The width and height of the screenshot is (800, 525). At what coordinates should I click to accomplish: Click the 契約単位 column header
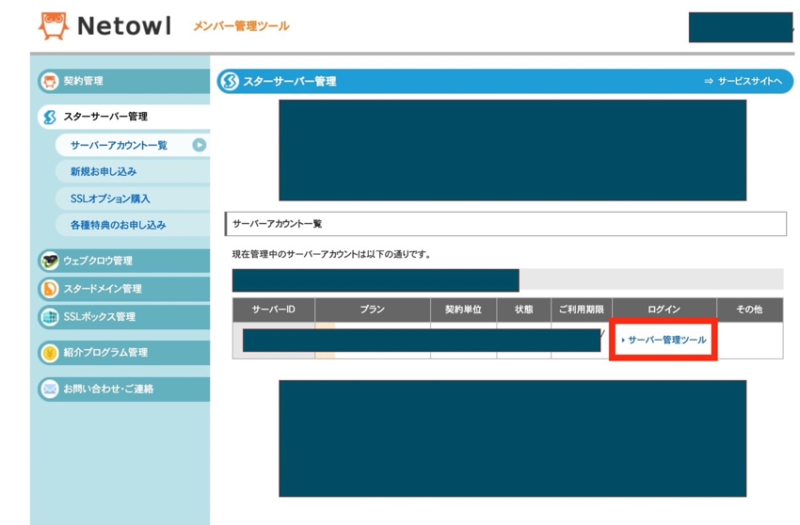coord(463,310)
